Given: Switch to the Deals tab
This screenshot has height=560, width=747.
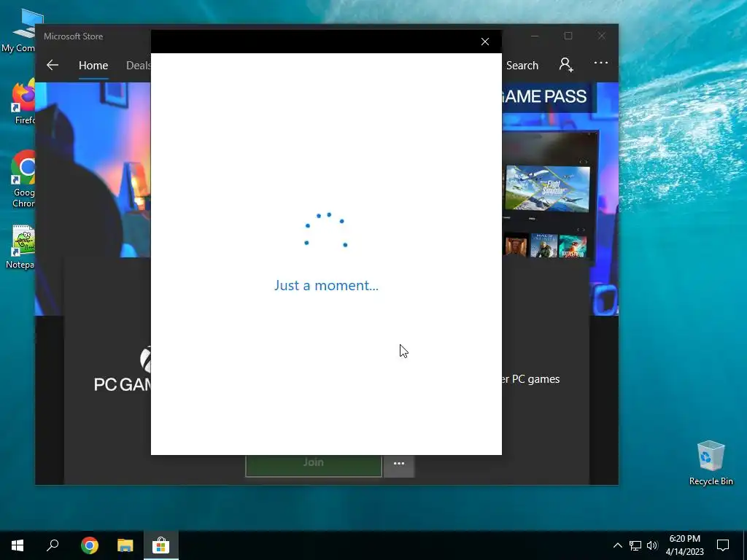Looking at the screenshot, I should tap(138, 65).
